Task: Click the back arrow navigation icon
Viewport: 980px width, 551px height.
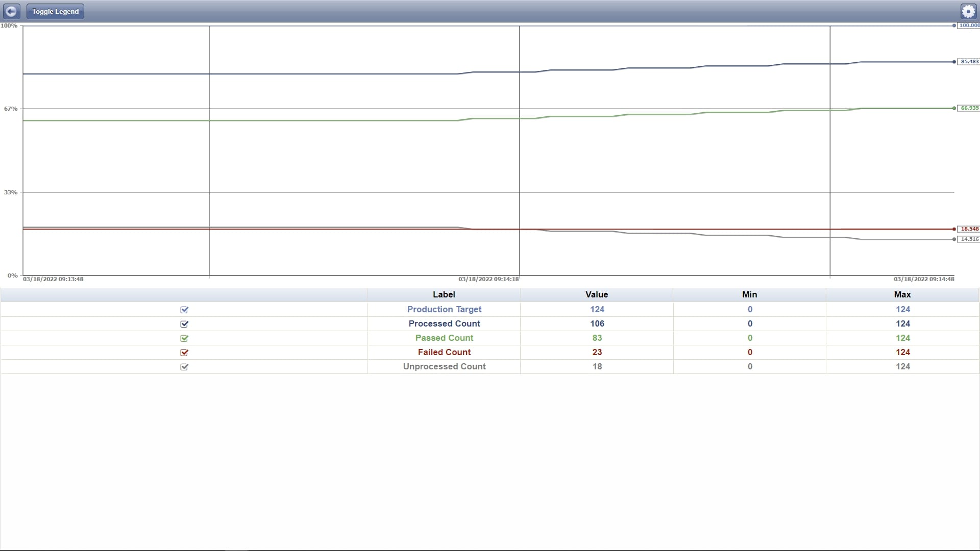Action: coord(11,11)
